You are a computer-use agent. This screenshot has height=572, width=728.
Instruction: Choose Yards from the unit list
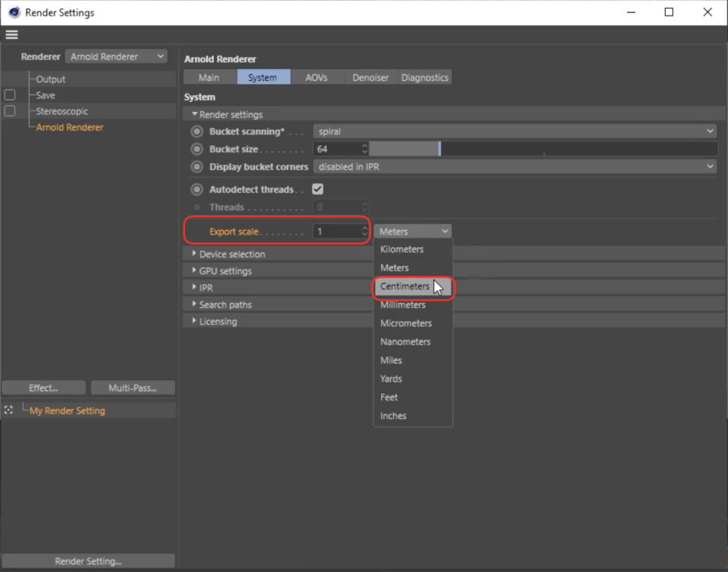coord(413,379)
